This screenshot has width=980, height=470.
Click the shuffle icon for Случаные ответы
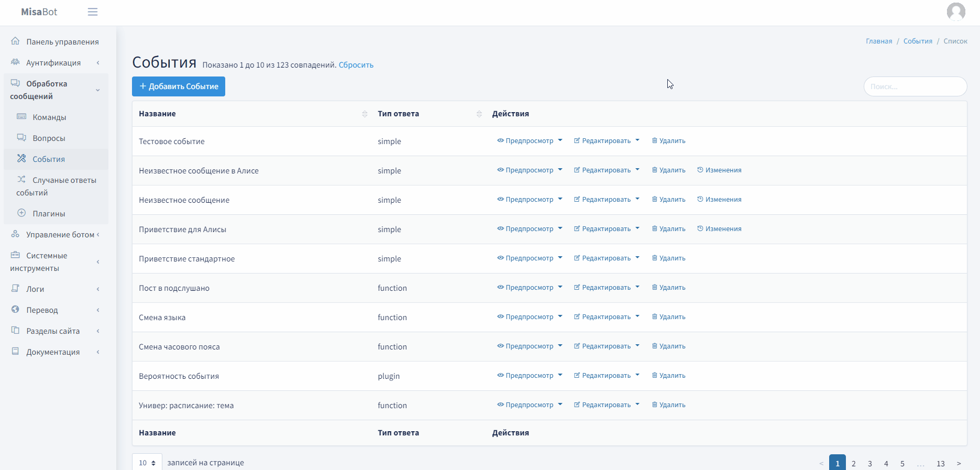pyautogui.click(x=21, y=179)
